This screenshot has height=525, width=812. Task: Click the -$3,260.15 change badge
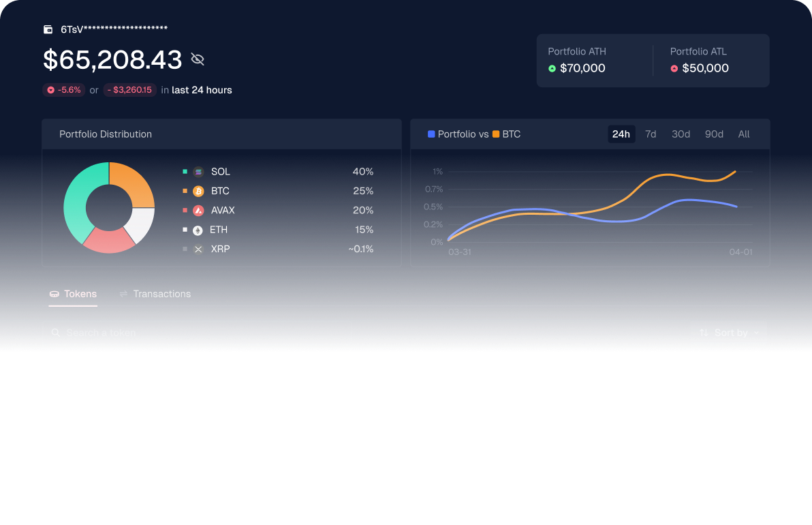130,90
